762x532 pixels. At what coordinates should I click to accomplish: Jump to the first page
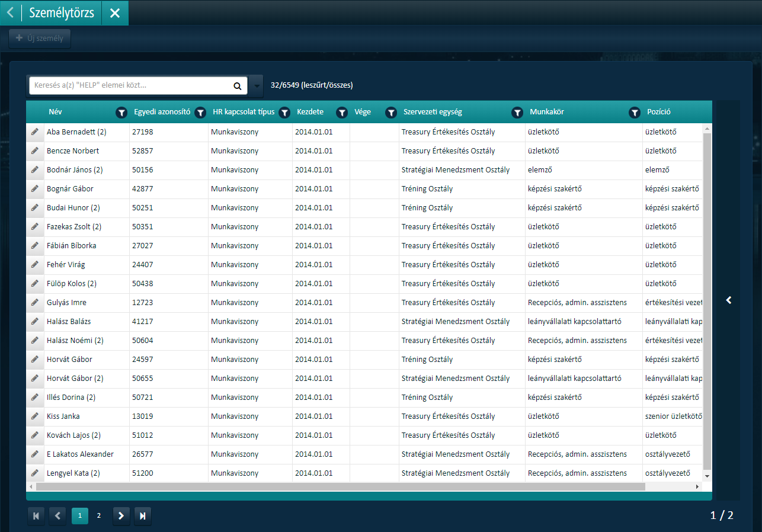pyautogui.click(x=36, y=516)
